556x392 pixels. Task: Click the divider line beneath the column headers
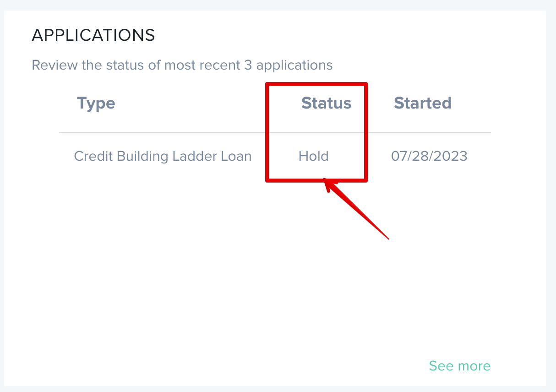[x=160, y=133]
